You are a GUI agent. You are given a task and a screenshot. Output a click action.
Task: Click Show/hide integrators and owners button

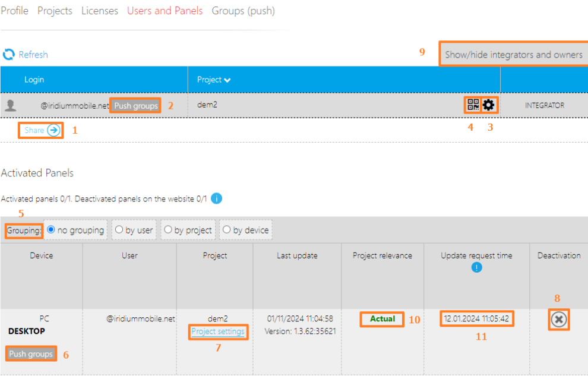pos(514,55)
